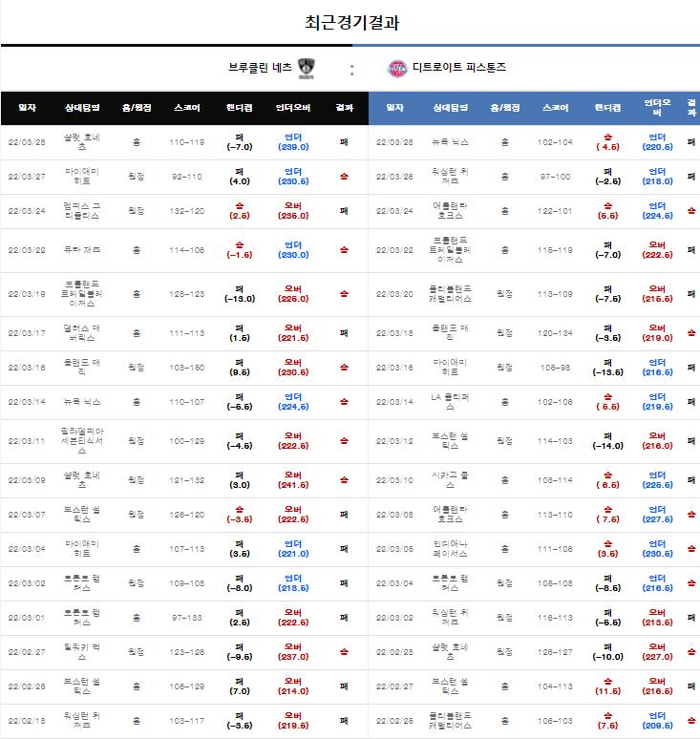
Task: Click the 패 (-13.0) handicap cell
Action: click(x=240, y=294)
